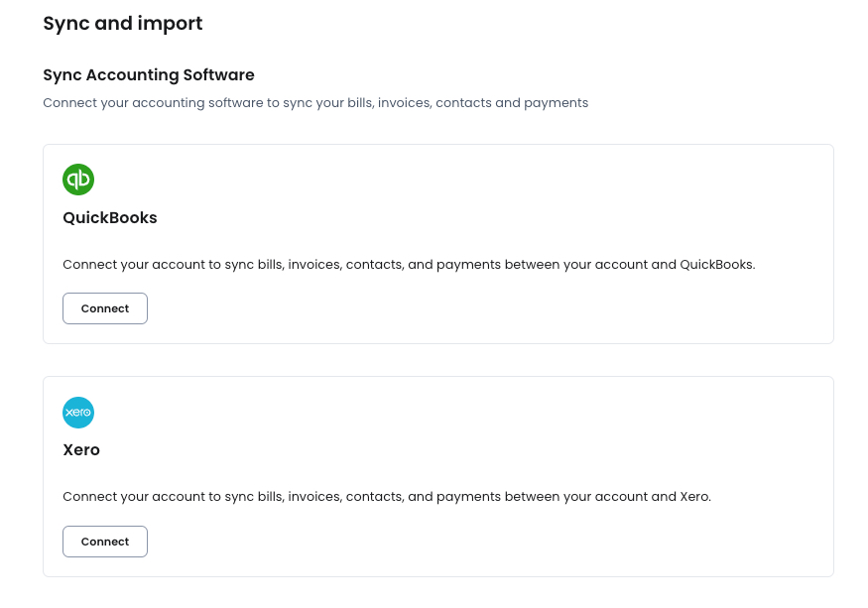Screen dimensions: 868x608
Task: Click 'payments' in the top subtitle line
Action: (x=556, y=103)
